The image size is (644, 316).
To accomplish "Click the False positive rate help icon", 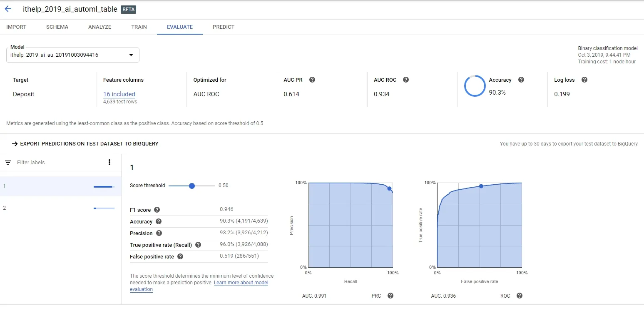I will (180, 256).
